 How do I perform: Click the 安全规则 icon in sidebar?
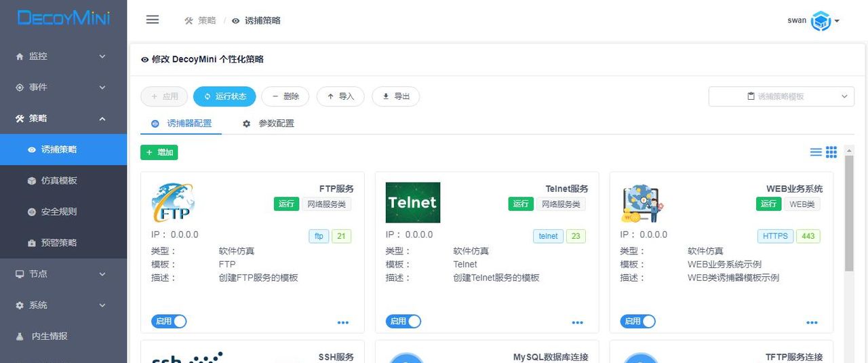(32, 212)
